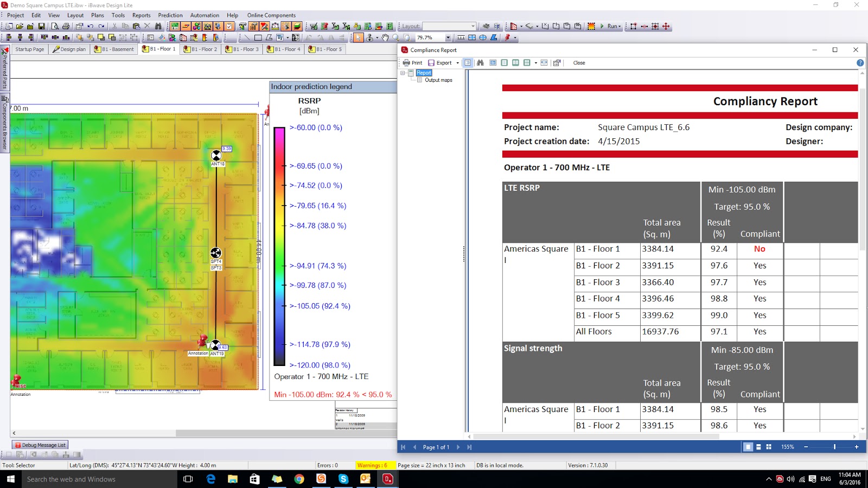
Task: Open the Export dropdown arrow
Action: 458,63
